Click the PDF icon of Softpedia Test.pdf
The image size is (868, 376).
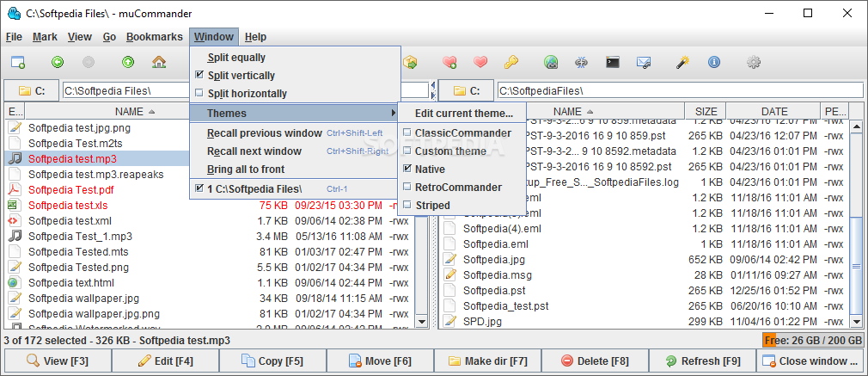point(15,189)
